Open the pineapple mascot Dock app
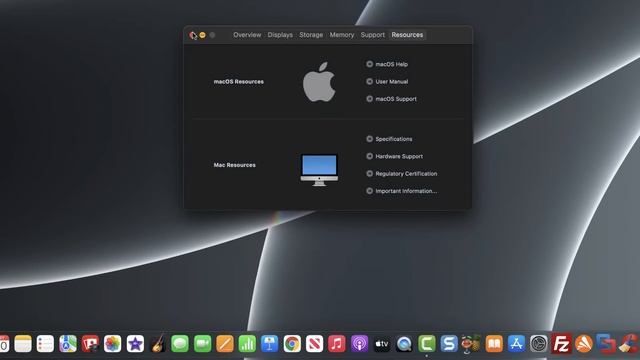The height and width of the screenshot is (360, 640). click(471, 344)
